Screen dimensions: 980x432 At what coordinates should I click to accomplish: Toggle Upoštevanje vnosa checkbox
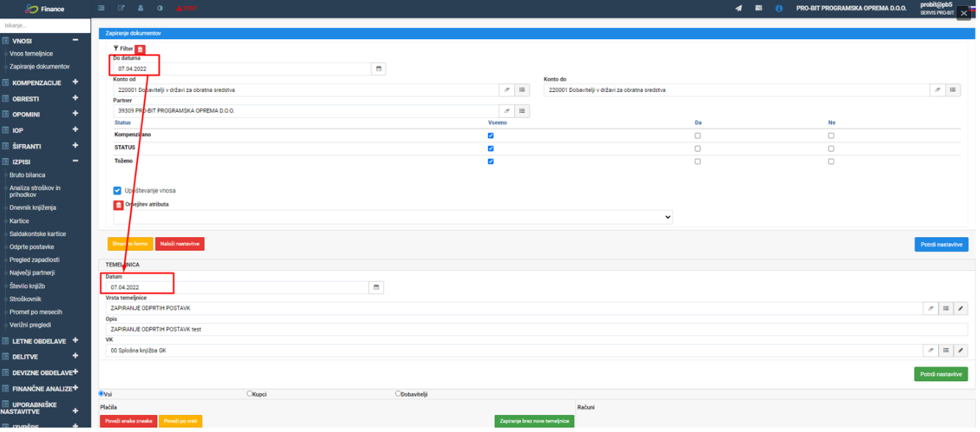pyautogui.click(x=117, y=190)
